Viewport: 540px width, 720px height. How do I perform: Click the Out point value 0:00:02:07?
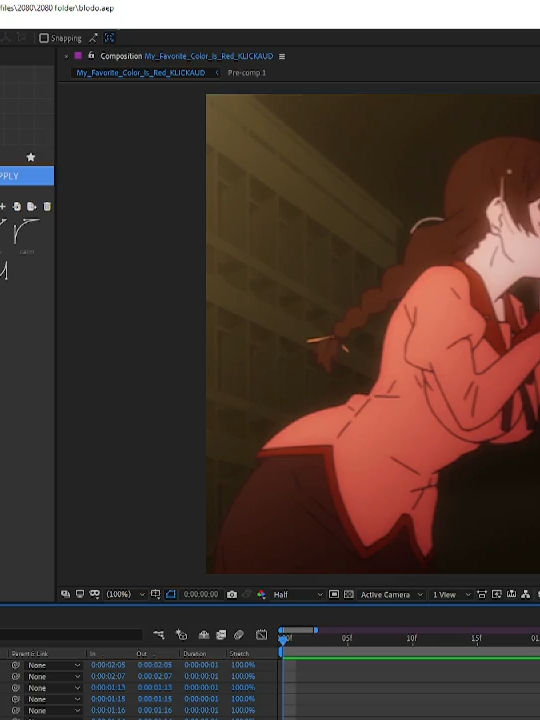tap(155, 676)
